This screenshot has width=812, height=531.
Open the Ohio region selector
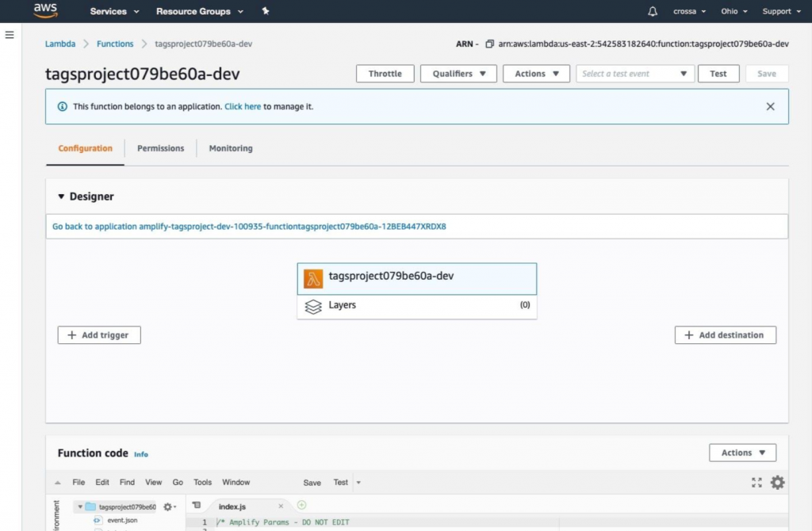tap(733, 11)
